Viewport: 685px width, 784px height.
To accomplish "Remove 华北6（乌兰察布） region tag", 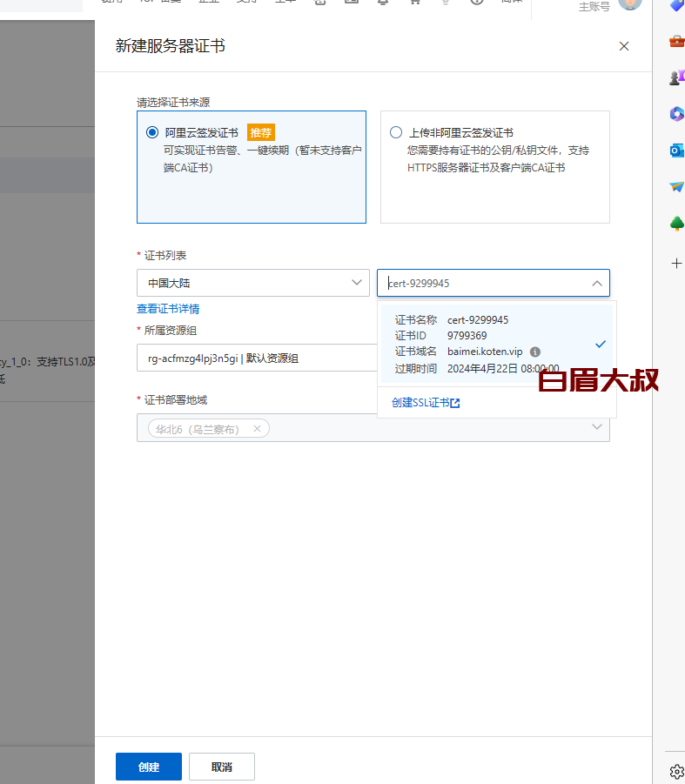I will pos(257,428).
